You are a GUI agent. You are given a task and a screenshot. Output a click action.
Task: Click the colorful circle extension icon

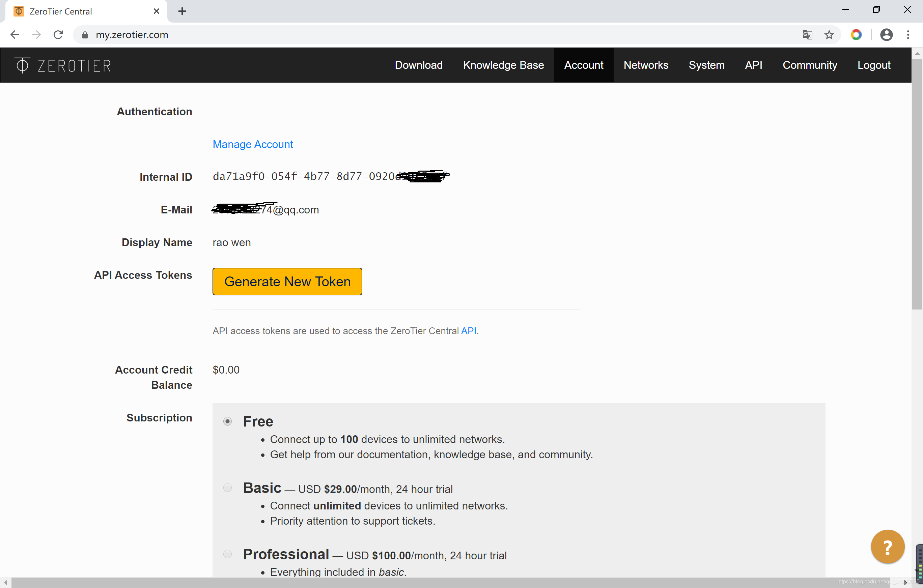tap(856, 35)
